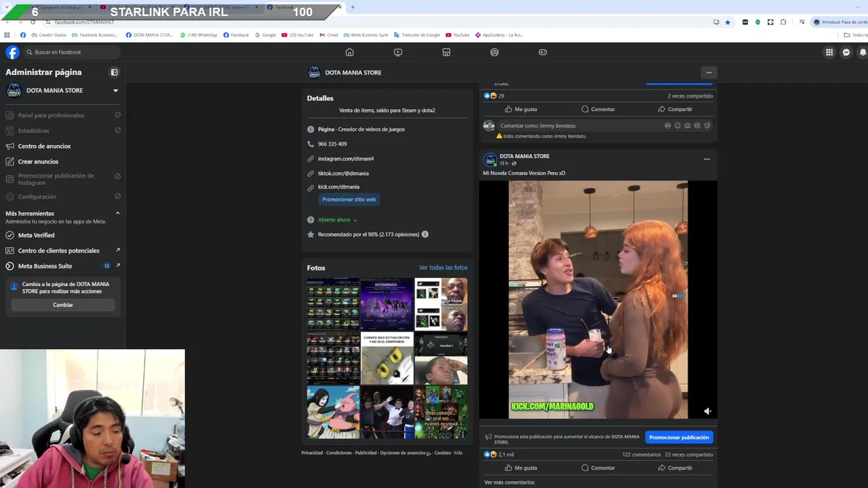Change commenting profile via avatar dropdown
Image resolution: width=868 pixels, height=488 pixels.
pos(489,126)
